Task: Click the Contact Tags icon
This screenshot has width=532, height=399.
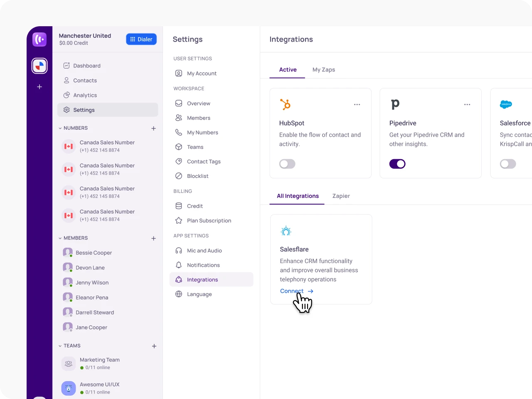Action: click(x=179, y=161)
